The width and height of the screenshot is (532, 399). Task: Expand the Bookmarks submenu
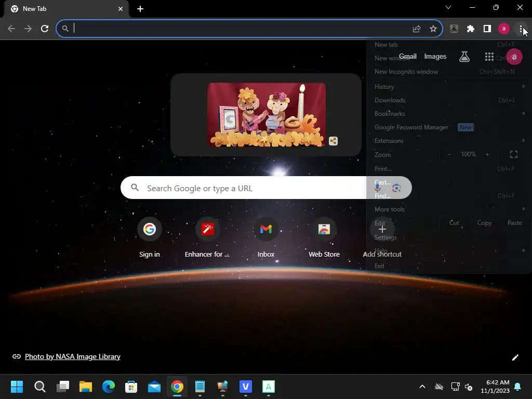coord(448,114)
